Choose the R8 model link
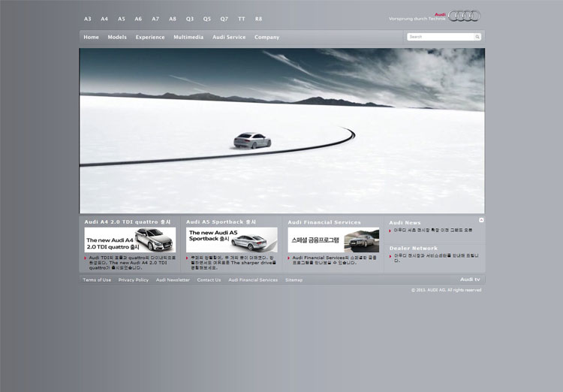This screenshot has height=392, width=563. 259,19
